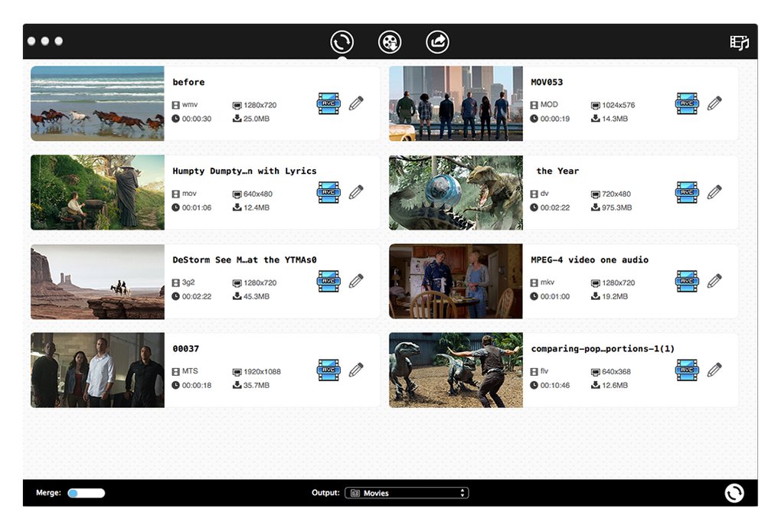This screenshot has width=781, height=532.
Task: Click the '45.3MB' file size text
Action: tap(257, 296)
